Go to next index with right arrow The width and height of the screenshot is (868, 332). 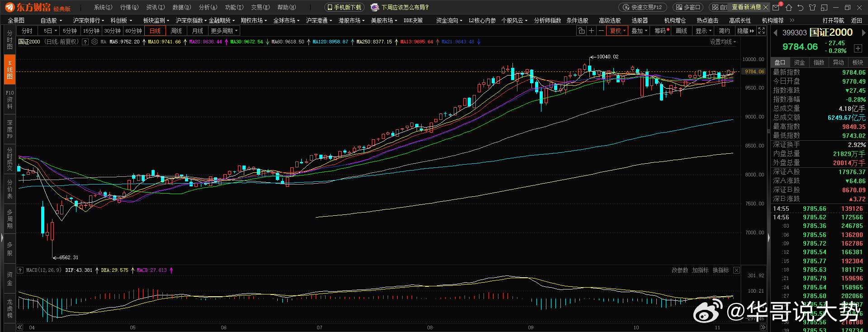(x=863, y=33)
